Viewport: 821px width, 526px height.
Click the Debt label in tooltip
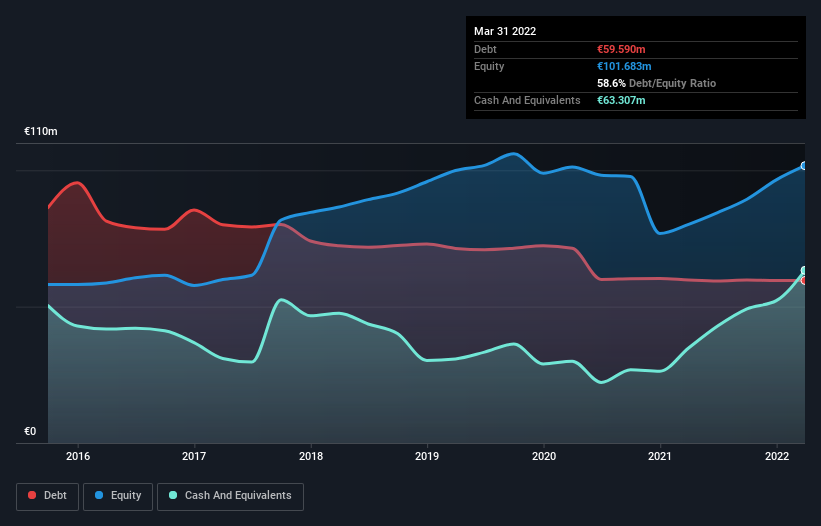(x=485, y=49)
